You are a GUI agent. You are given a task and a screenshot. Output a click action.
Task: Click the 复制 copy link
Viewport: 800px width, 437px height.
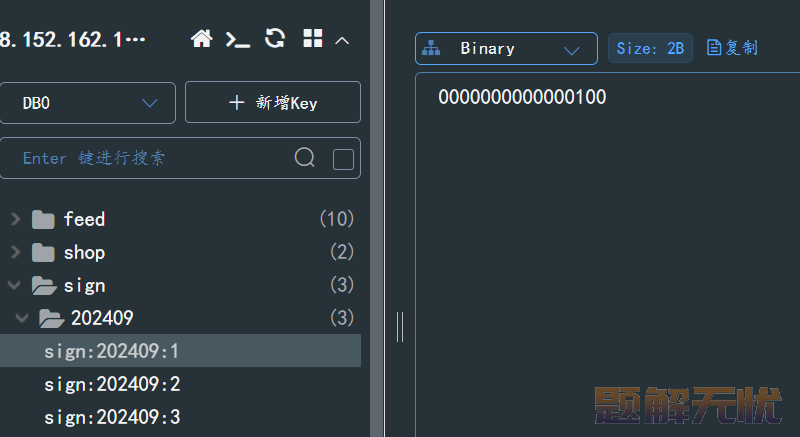[732, 48]
